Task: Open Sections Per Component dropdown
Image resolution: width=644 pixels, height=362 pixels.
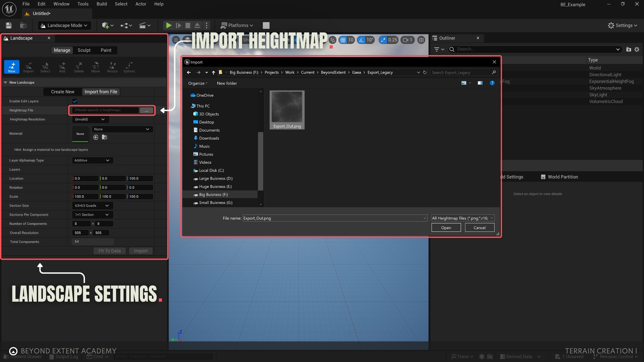Action: click(x=92, y=215)
